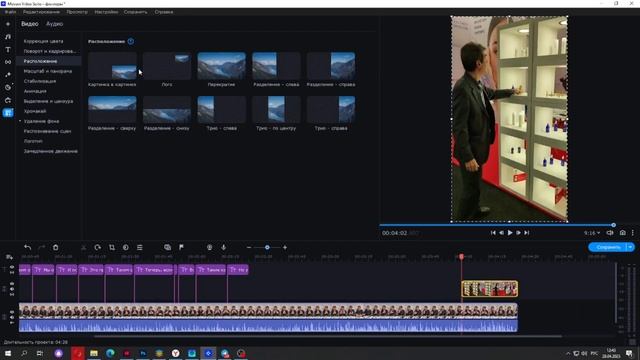The width and height of the screenshot is (640, 360).
Task: Open the Crop tool icon
Action: tap(111, 247)
